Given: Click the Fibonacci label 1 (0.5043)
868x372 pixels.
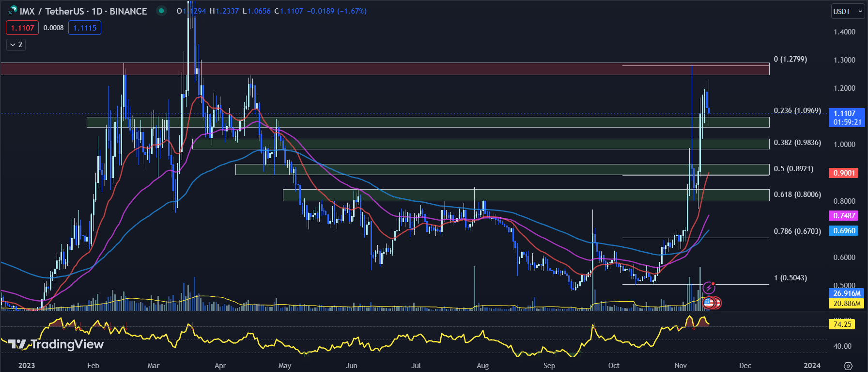Looking at the screenshot, I should pyautogui.click(x=790, y=278).
